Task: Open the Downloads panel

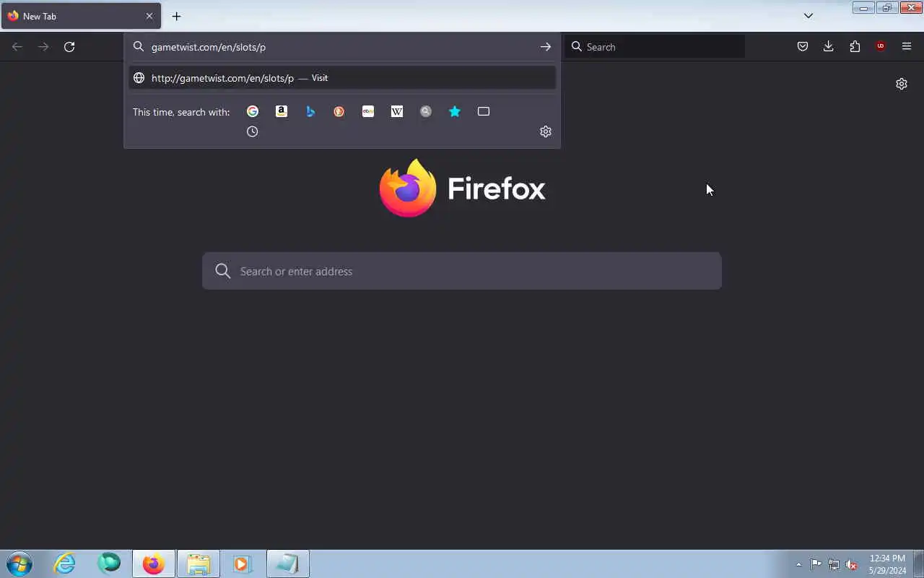Action: pyautogui.click(x=829, y=47)
